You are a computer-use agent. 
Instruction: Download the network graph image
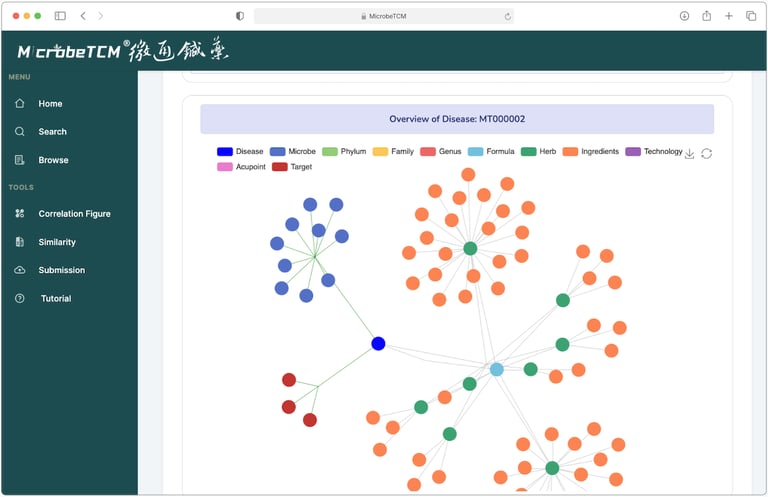click(x=689, y=154)
